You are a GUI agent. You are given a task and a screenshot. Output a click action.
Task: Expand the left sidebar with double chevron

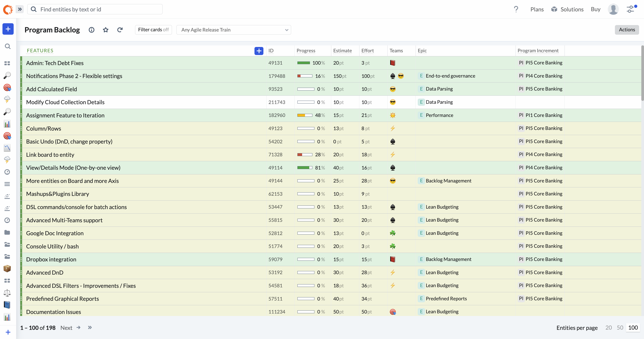point(20,9)
